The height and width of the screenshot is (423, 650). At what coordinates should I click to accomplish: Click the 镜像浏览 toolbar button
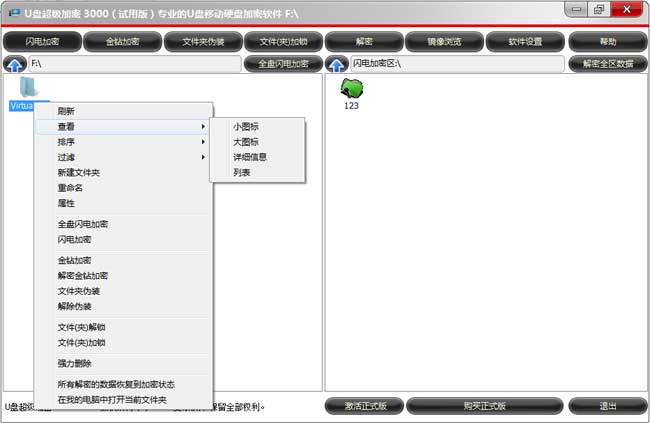click(x=445, y=42)
